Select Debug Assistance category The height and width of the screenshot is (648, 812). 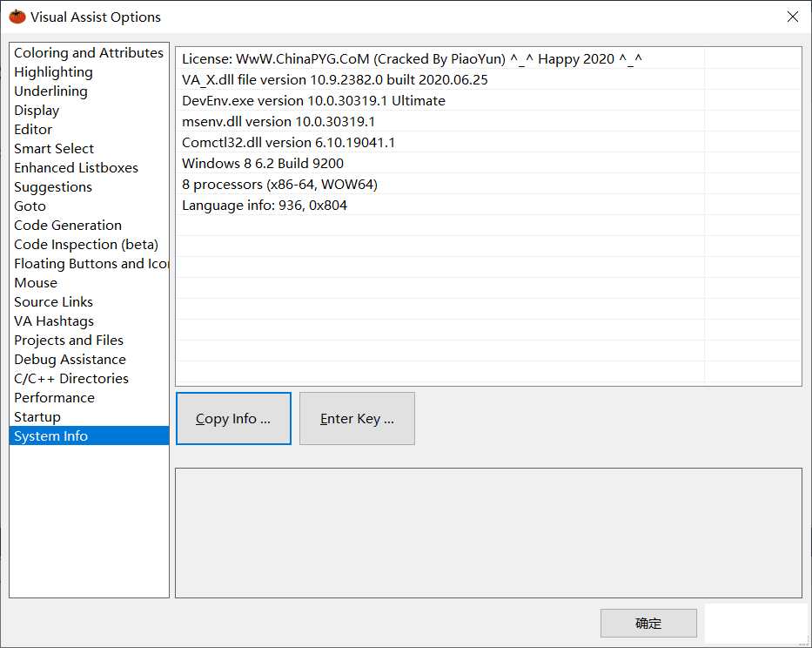(x=89, y=360)
